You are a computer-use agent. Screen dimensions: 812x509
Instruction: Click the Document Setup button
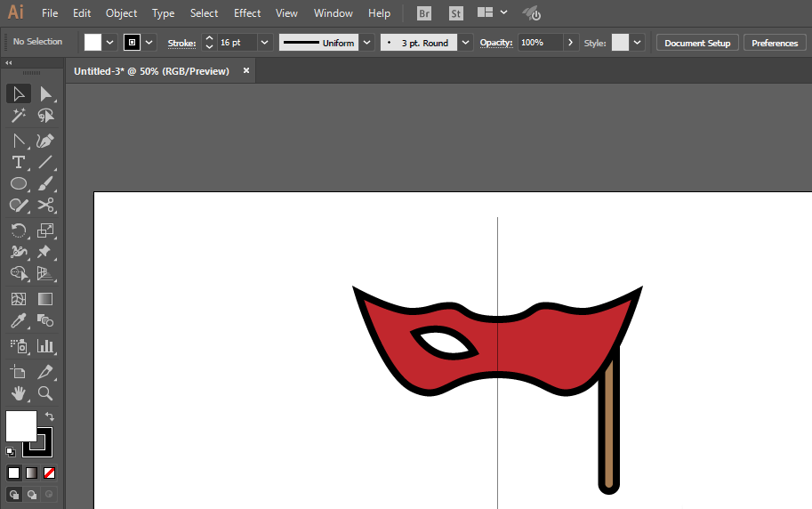[696, 43]
